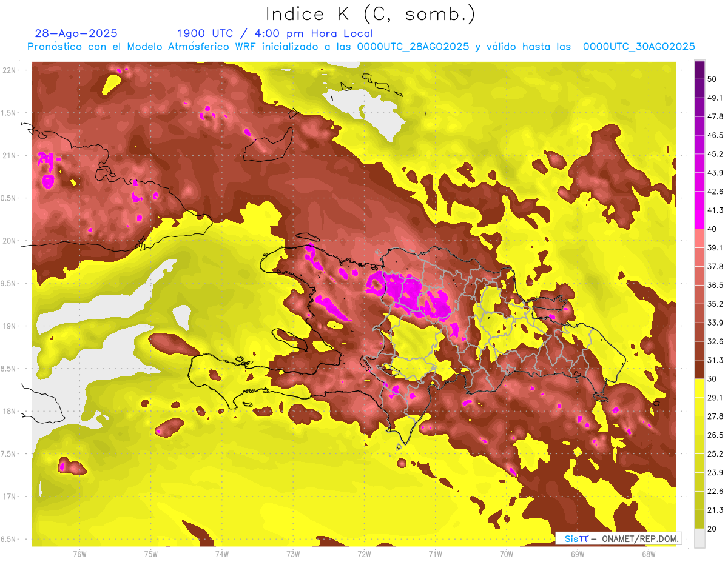Click the colorbar value "31.3"
Viewport: 728px width, 562px height.
(x=715, y=360)
